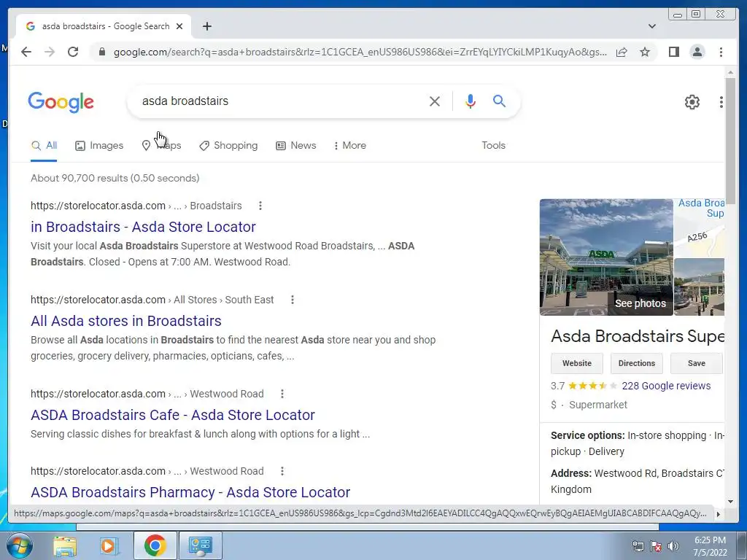Viewport: 747px width, 560px height.
Task: Click the forward navigation arrow
Action: 50,52
